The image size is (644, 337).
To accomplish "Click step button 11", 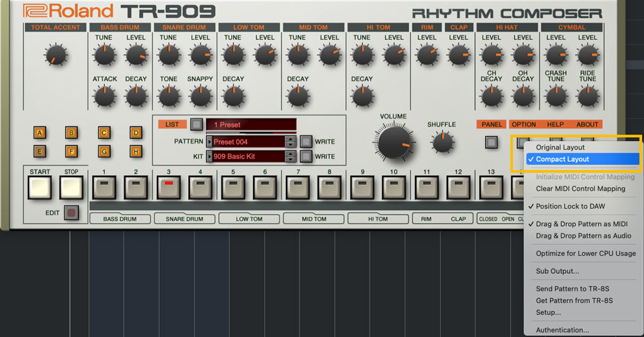I will (x=426, y=188).
